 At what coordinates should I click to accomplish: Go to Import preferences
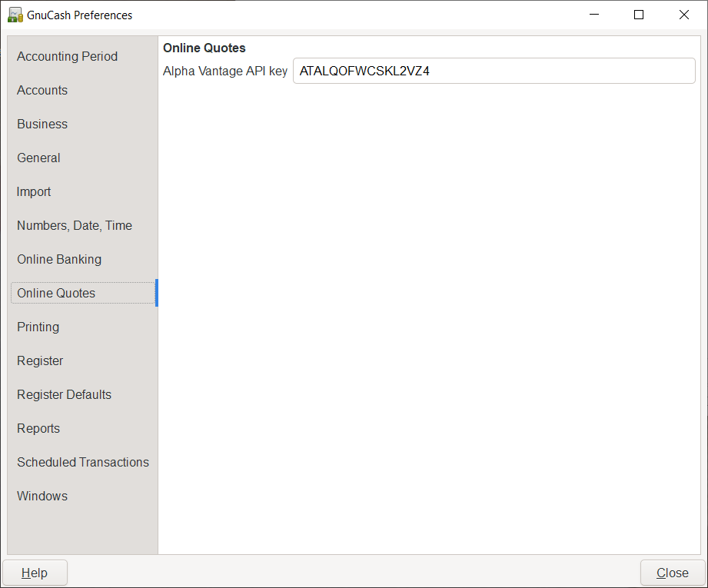click(x=34, y=191)
